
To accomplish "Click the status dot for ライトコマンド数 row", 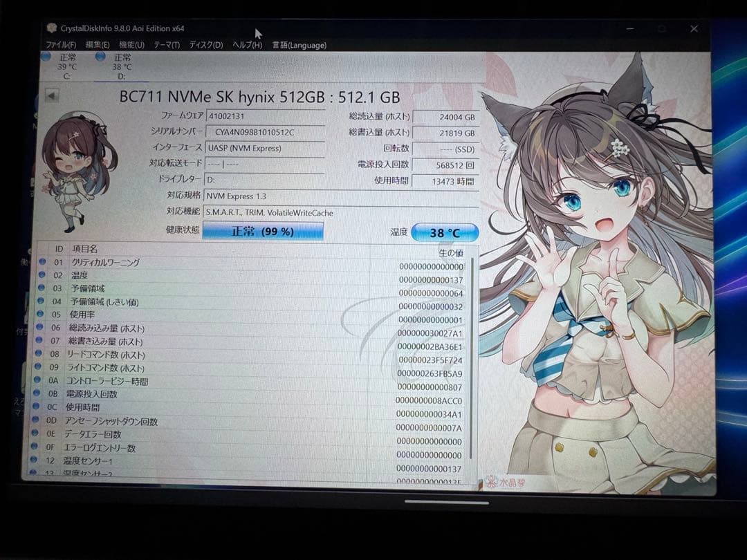I will tap(37, 366).
